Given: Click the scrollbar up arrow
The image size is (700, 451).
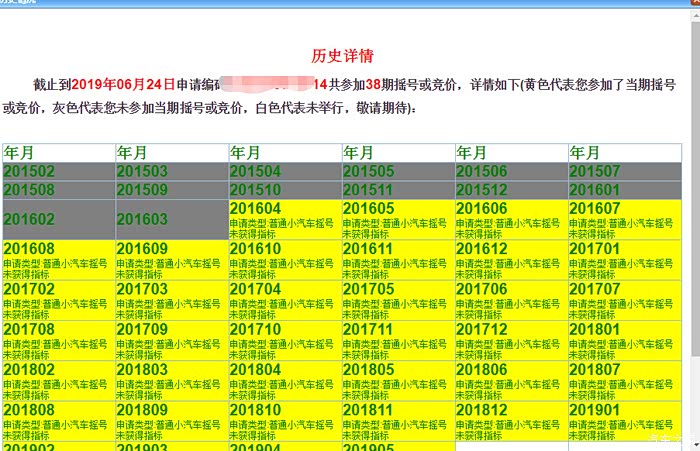Looking at the screenshot, I should click(x=696, y=16).
